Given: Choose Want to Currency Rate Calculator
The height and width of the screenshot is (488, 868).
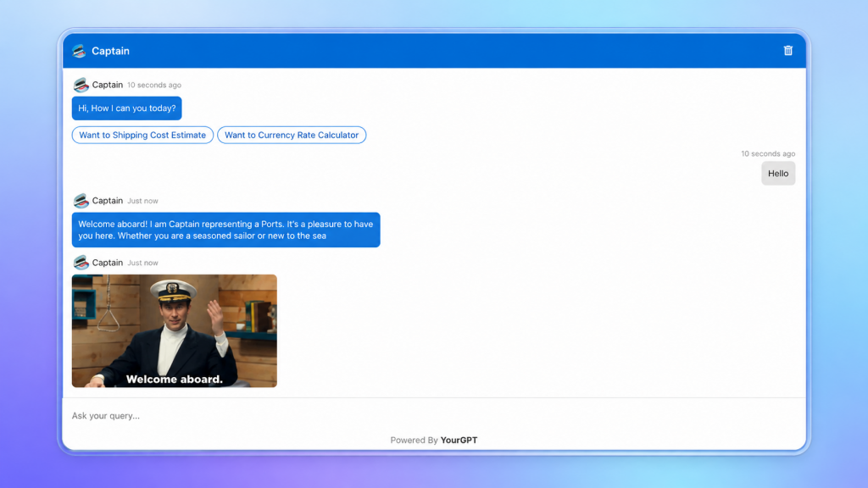Looking at the screenshot, I should tap(292, 135).
